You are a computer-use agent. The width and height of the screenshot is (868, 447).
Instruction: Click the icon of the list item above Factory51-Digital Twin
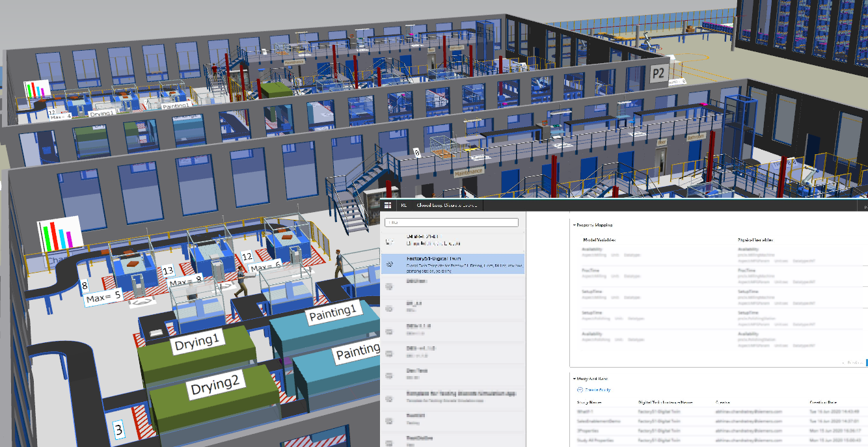pyautogui.click(x=390, y=242)
